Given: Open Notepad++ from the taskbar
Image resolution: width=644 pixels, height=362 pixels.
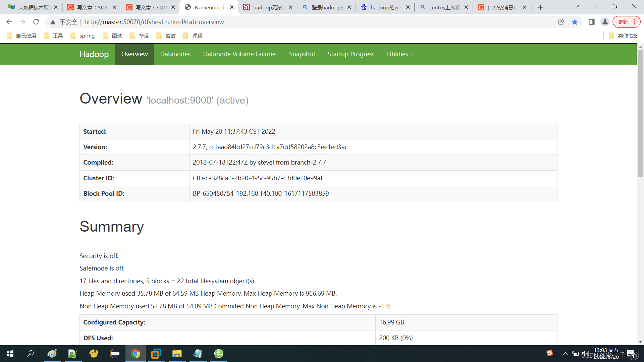Looking at the screenshot, I should [73, 354].
